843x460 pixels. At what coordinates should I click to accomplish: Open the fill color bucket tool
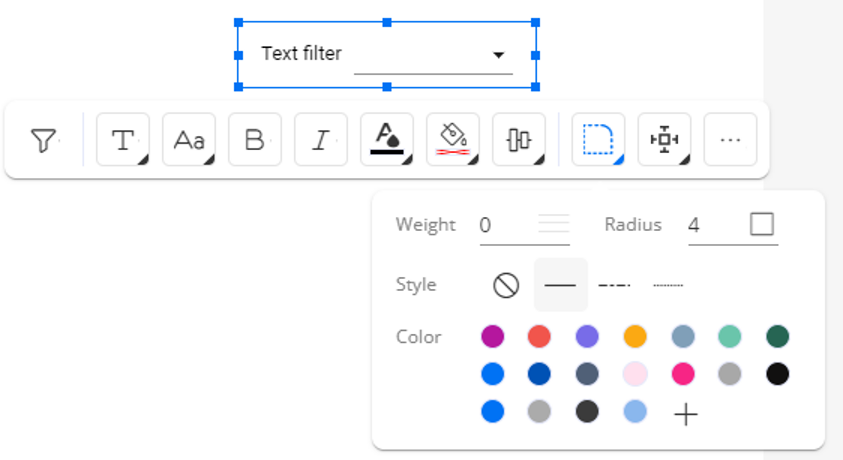pos(453,140)
